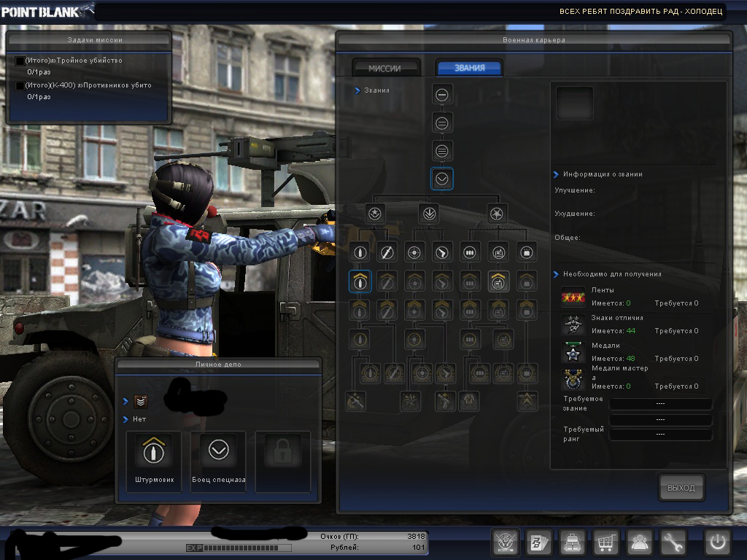Select the white crosshair specialization icon
Image resolution: width=747 pixels, height=560 pixels.
tap(414, 252)
